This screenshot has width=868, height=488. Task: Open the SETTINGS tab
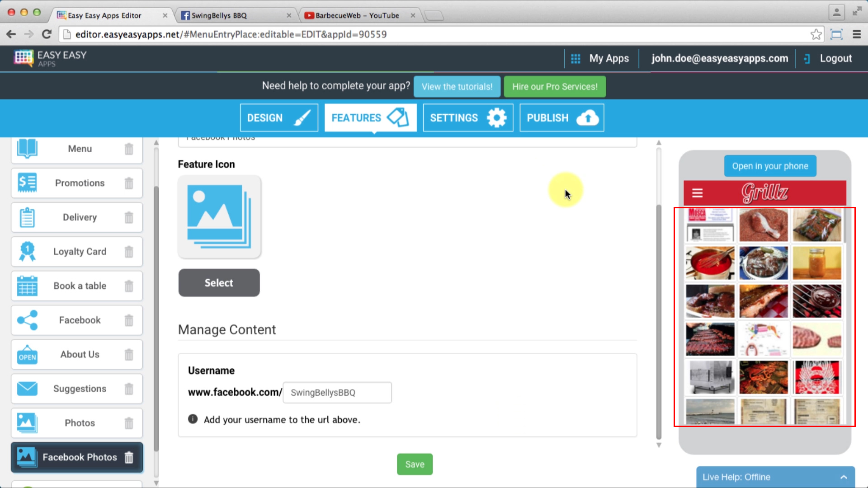(x=468, y=117)
